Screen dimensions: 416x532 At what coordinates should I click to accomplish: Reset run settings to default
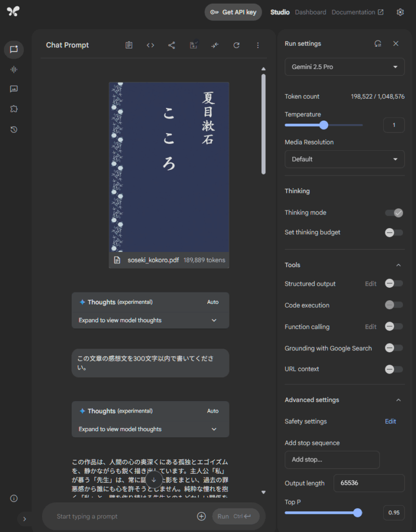[378, 44]
